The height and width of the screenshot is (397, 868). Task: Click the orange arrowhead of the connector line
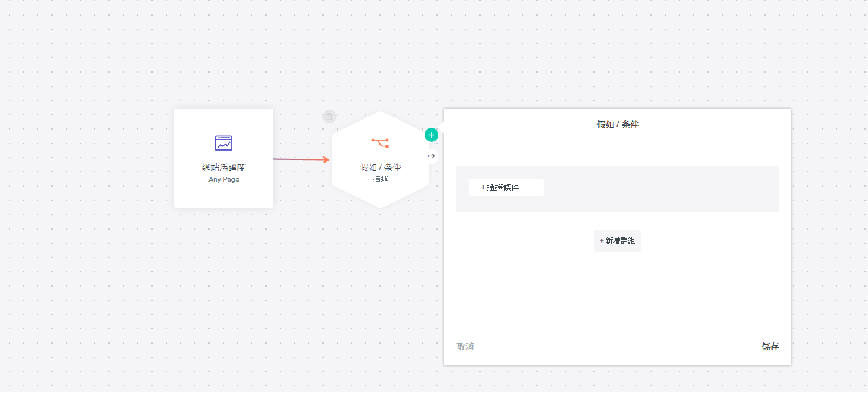click(x=326, y=159)
